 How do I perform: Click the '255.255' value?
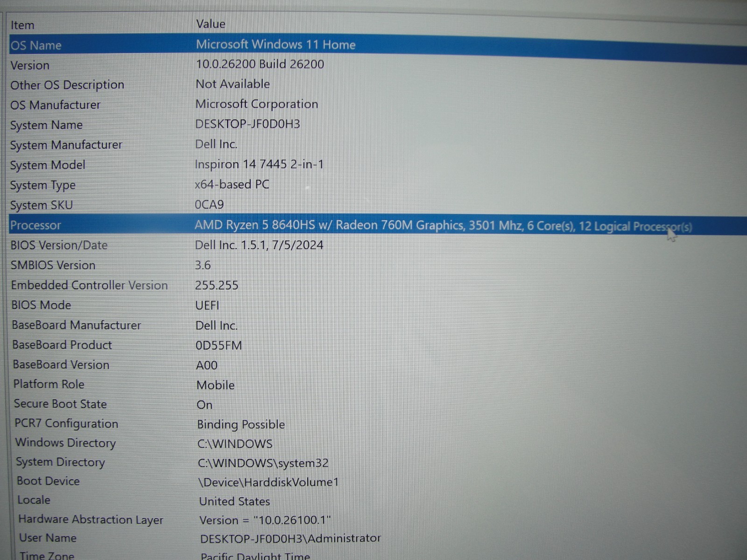[x=217, y=285]
